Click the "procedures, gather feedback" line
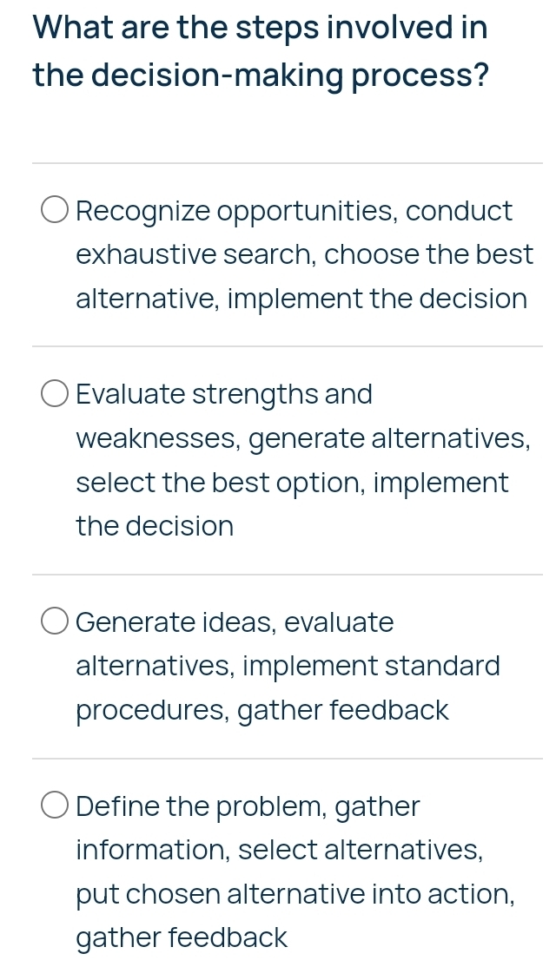This screenshot has width=556, height=980. (262, 711)
